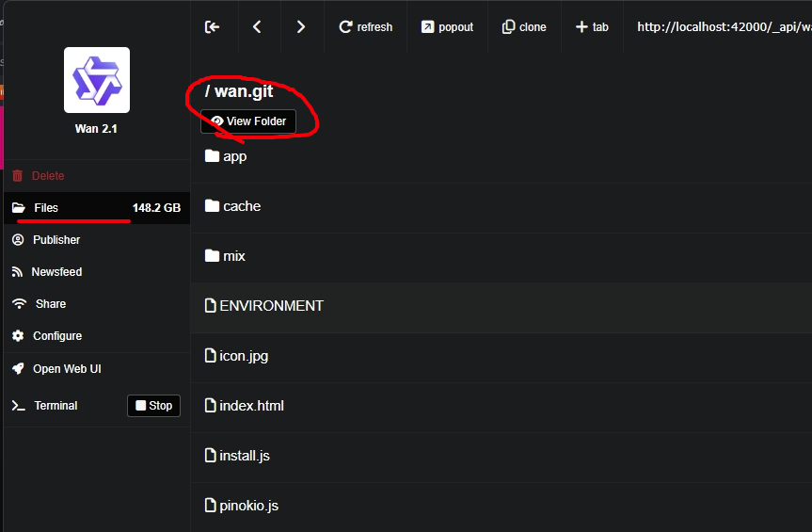The height and width of the screenshot is (532, 812).
Task: Select Share in the sidebar
Action: tap(50, 304)
